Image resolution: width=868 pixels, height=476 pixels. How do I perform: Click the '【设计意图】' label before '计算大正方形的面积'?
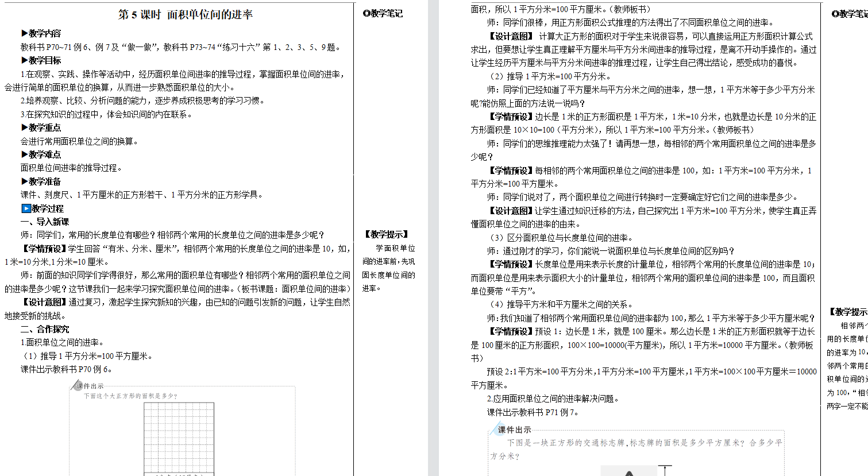click(x=511, y=36)
